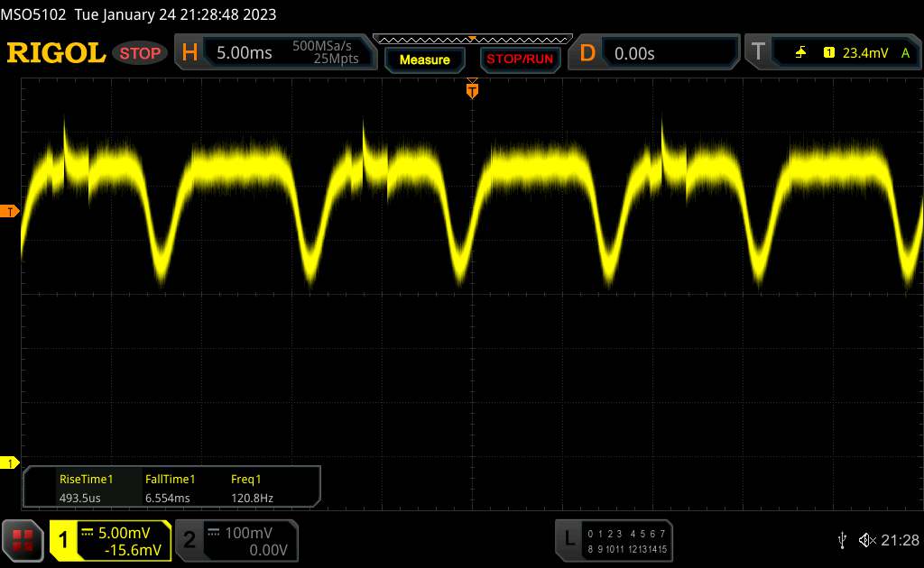Select the L logic analyzer icon
This screenshot has height=568, width=924.
click(569, 539)
